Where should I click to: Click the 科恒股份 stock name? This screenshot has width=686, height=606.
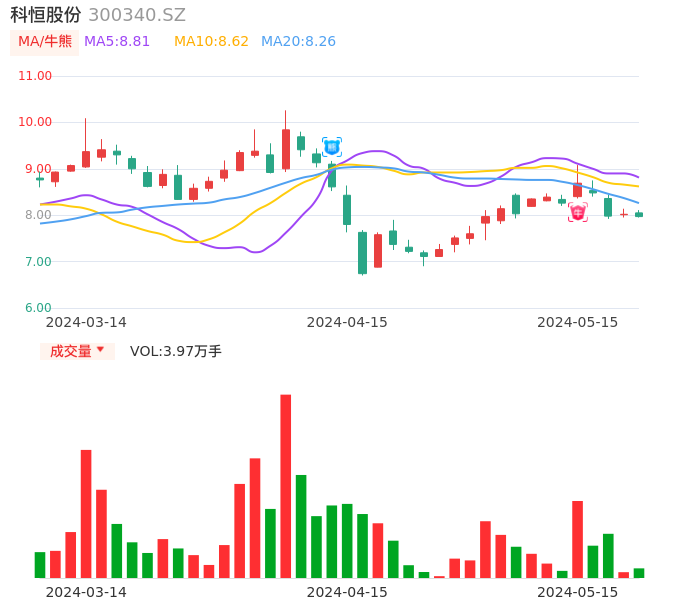[46, 15]
